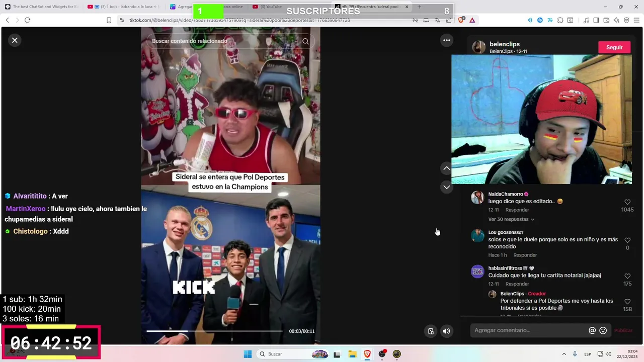Open emoji picker in comment box
Screen dimensions: 644x362
603,330
